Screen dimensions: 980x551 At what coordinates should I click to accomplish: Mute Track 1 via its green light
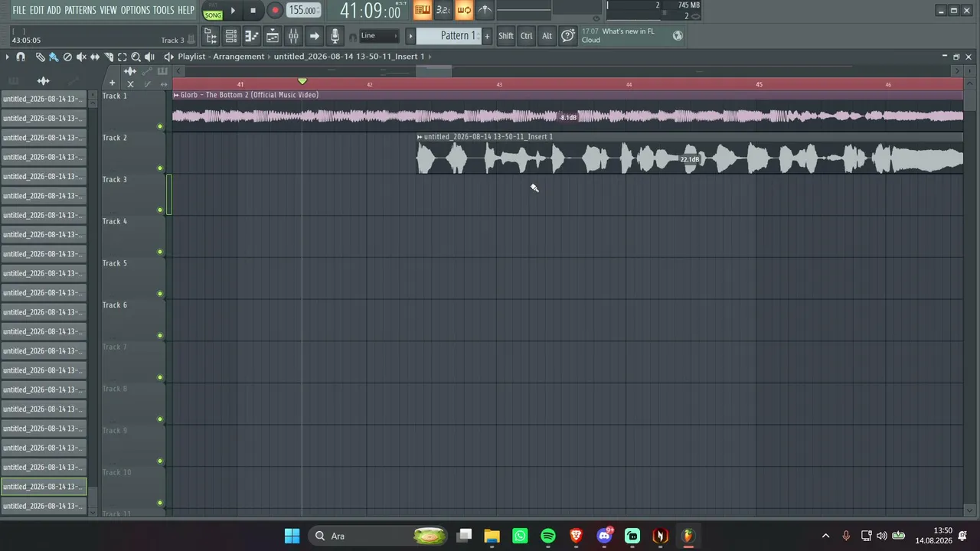click(160, 126)
